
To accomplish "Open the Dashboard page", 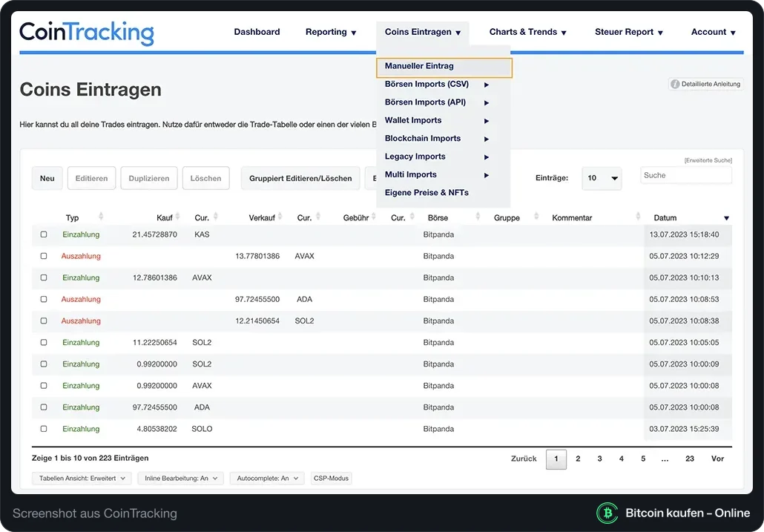I will [x=257, y=32].
